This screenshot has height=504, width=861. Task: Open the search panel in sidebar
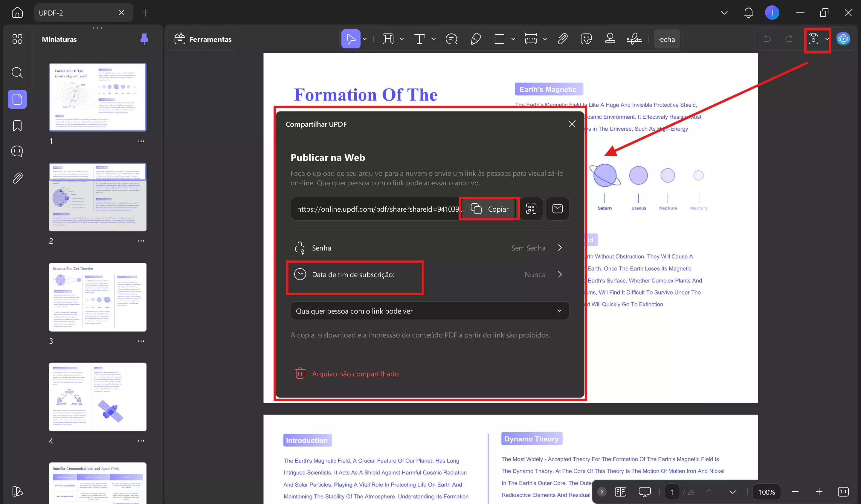tap(17, 72)
